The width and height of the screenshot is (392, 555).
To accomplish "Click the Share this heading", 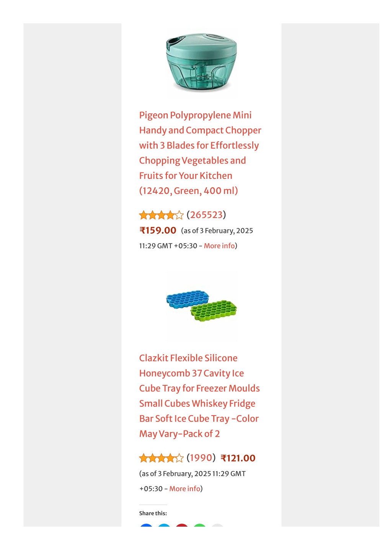I will (x=153, y=513).
